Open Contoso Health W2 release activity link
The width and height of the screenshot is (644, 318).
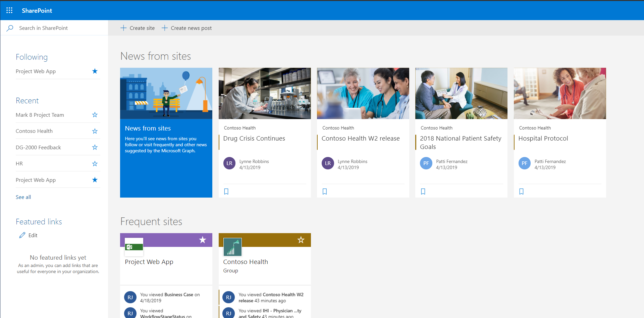(271, 298)
